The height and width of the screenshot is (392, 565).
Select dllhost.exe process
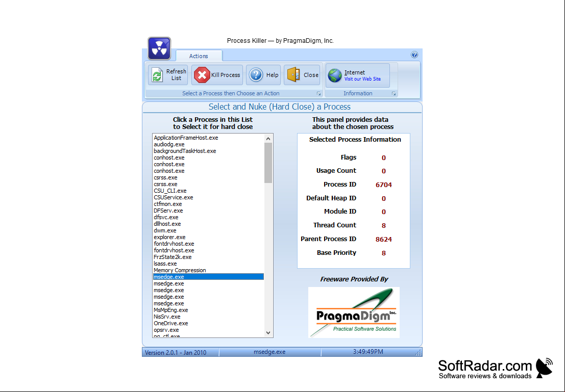[x=208, y=224]
